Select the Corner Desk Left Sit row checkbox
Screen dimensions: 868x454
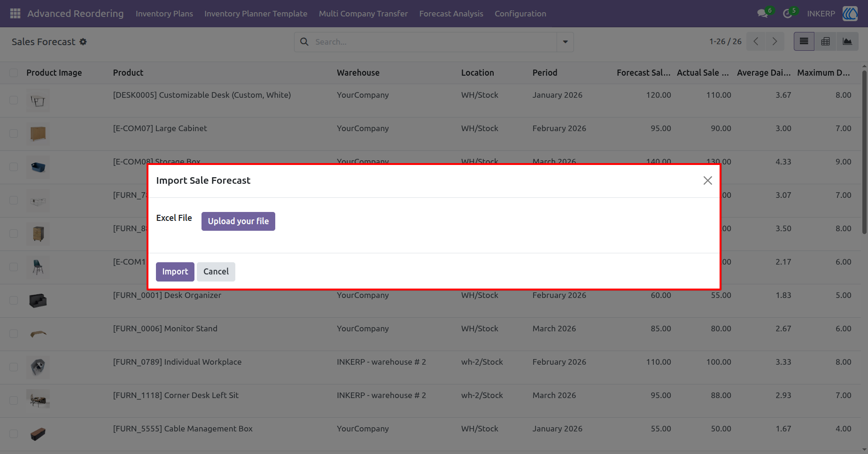(14, 400)
